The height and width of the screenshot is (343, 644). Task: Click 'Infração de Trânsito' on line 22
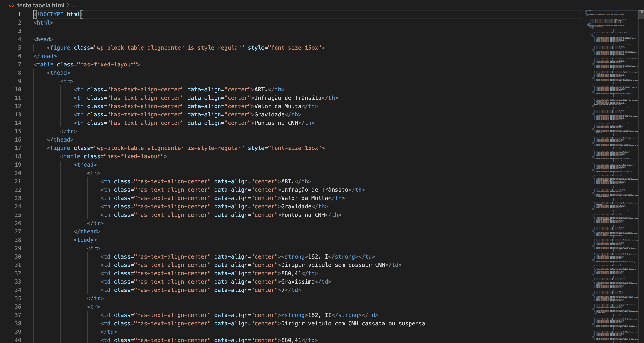(315, 190)
